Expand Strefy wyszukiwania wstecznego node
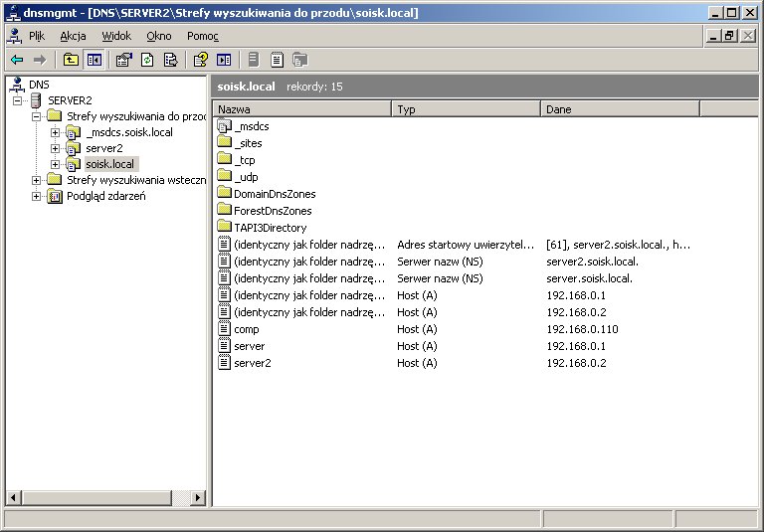 pos(36,180)
